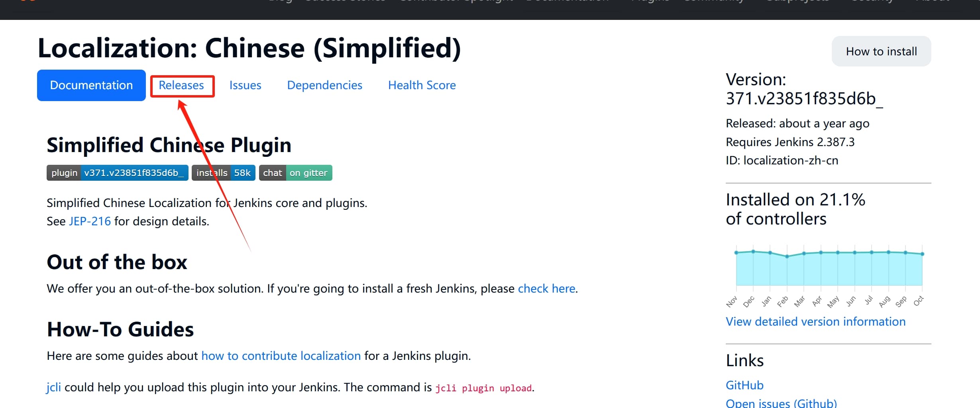Image resolution: width=980 pixels, height=408 pixels.
Task: Click the 'Simplified Chinese Plugin' heading
Action: click(169, 145)
